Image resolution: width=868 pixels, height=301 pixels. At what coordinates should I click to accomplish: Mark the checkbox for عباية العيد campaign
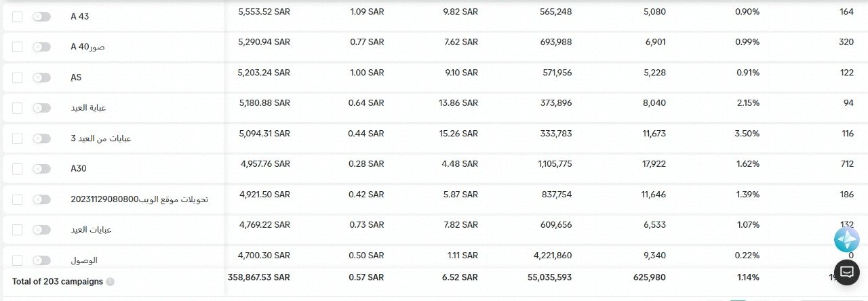[x=18, y=108]
